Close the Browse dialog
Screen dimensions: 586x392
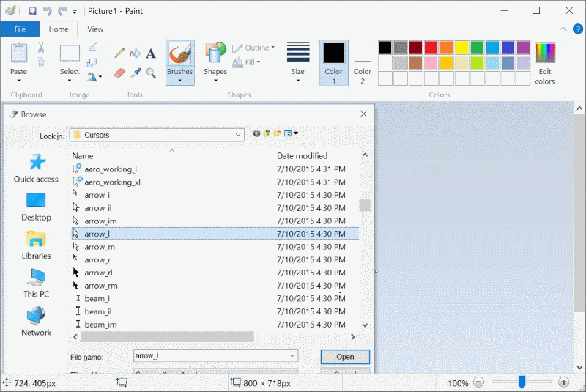click(363, 114)
